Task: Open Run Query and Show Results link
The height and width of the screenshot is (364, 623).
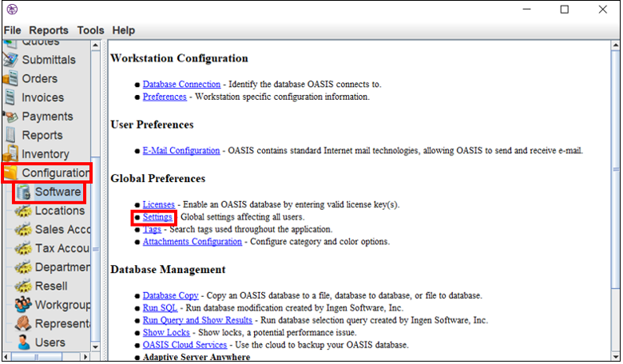Action: 197,320
